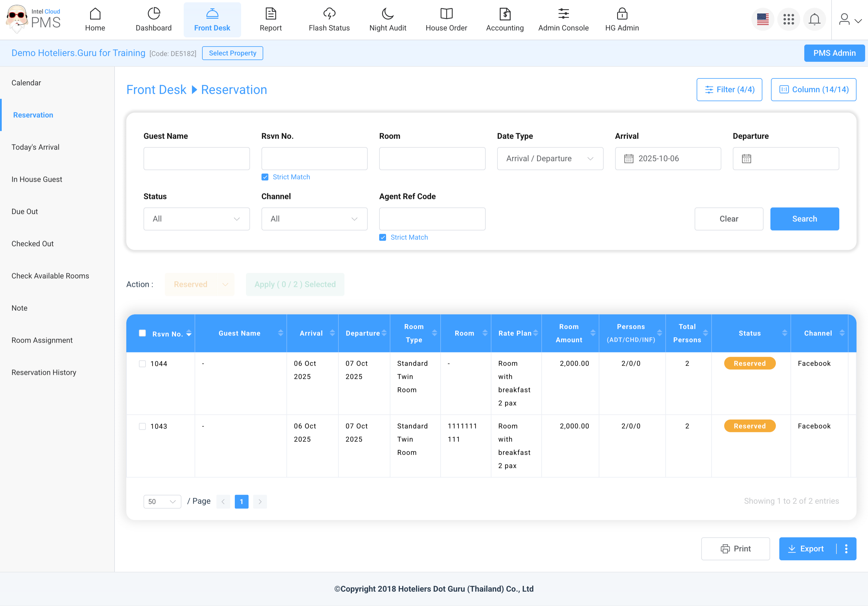Open the apps grid icon
The height and width of the screenshot is (606, 868).
click(788, 19)
